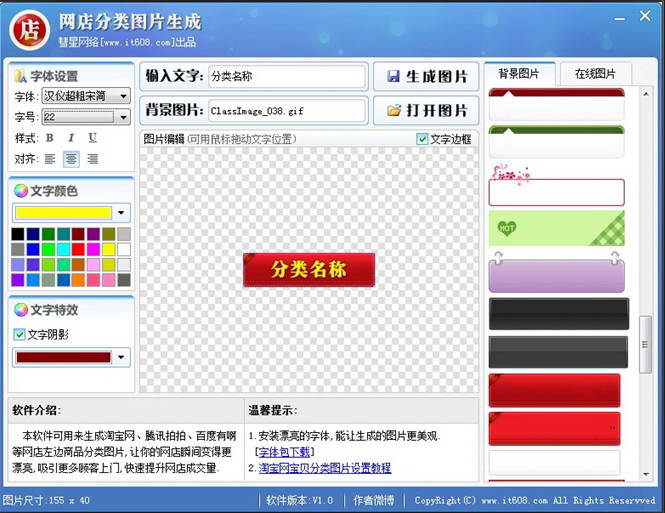Close the application window
This screenshot has width=665, height=513.
coord(645,16)
